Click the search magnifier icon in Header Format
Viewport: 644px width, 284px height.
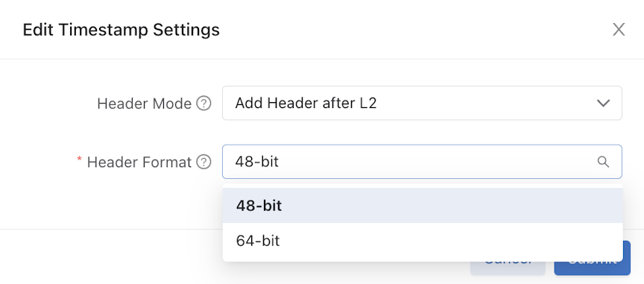(x=603, y=162)
